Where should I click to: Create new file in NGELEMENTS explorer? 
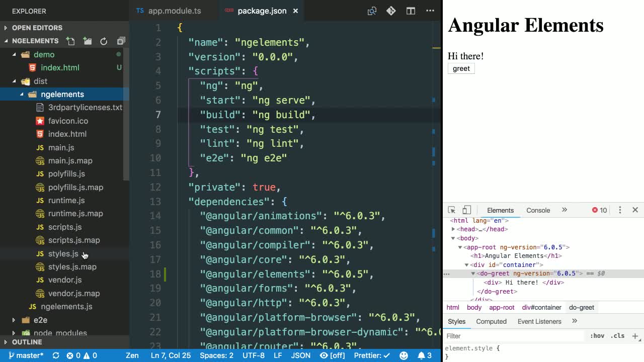tap(70, 41)
